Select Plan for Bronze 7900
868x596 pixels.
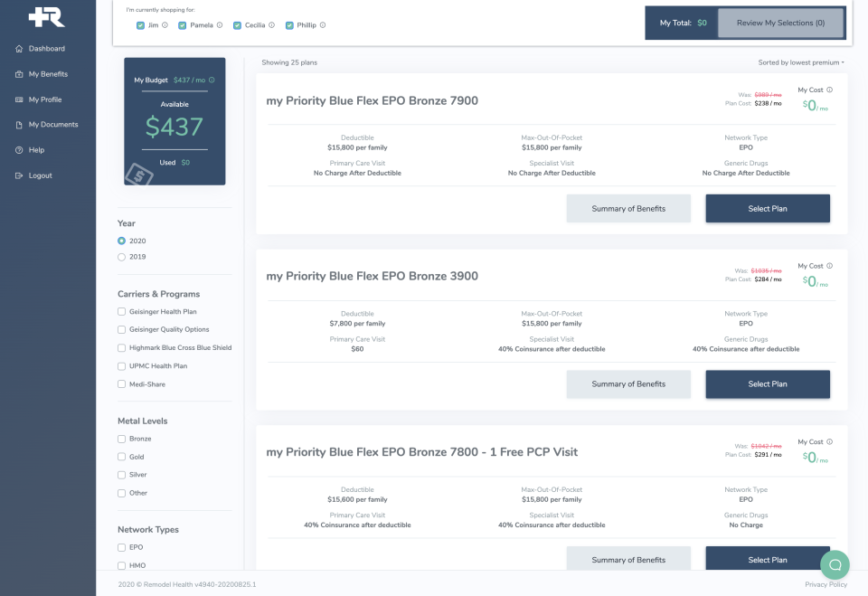pyautogui.click(x=768, y=209)
